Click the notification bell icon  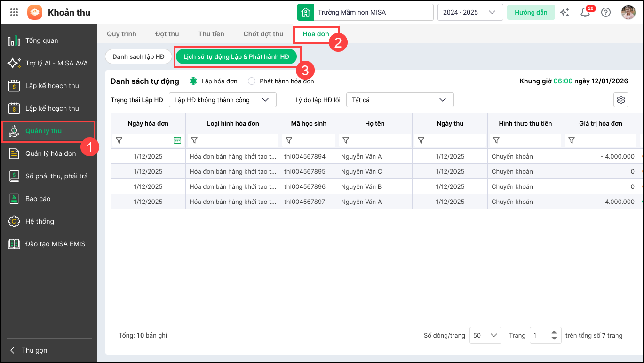[x=585, y=13]
